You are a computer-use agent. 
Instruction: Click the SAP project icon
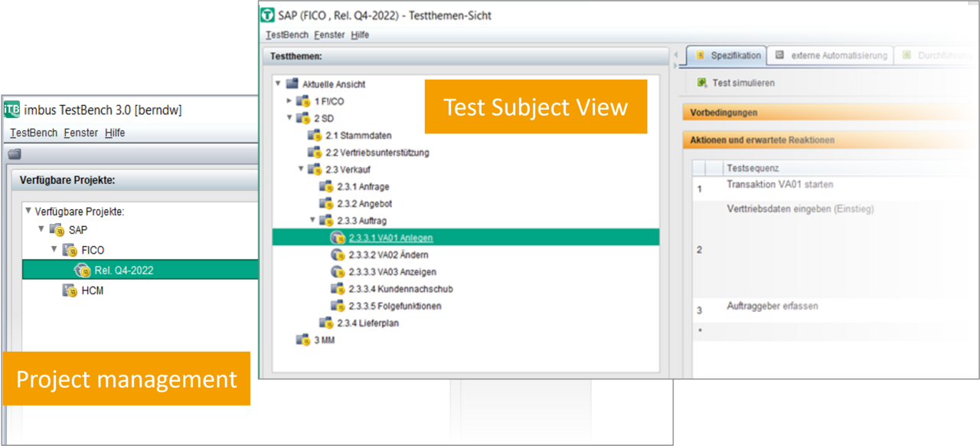[x=57, y=230]
